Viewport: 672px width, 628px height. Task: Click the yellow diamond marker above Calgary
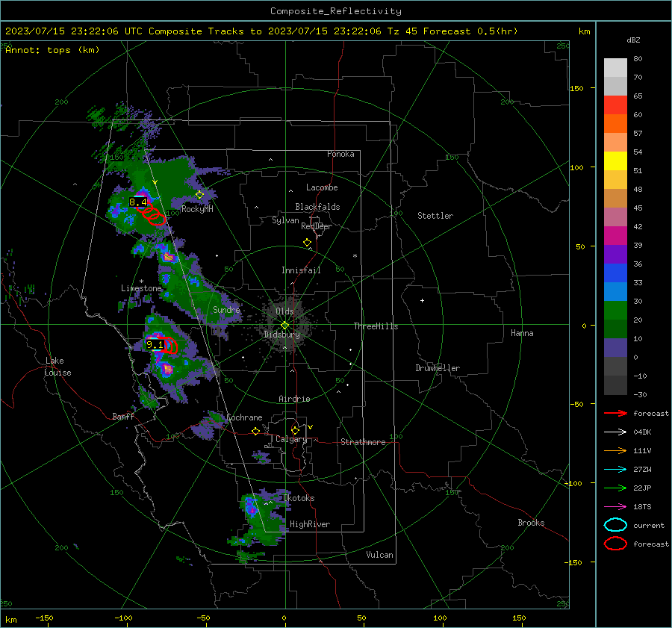pyautogui.click(x=295, y=430)
